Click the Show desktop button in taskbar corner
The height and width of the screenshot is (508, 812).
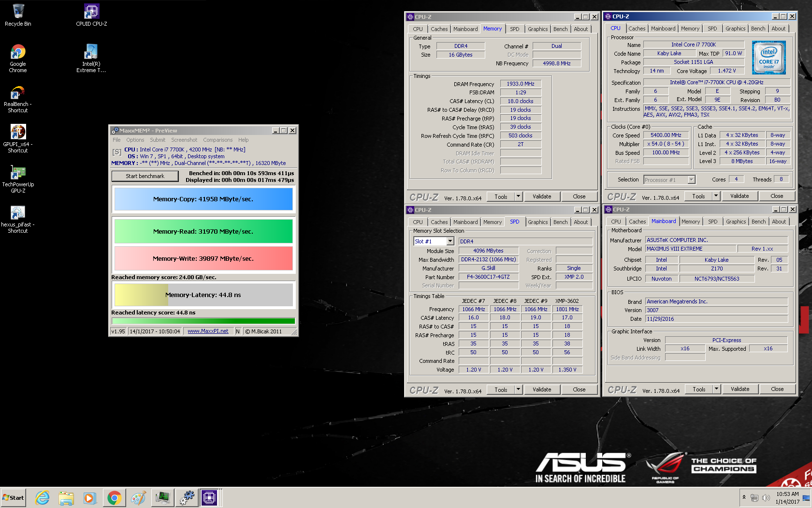(806, 498)
